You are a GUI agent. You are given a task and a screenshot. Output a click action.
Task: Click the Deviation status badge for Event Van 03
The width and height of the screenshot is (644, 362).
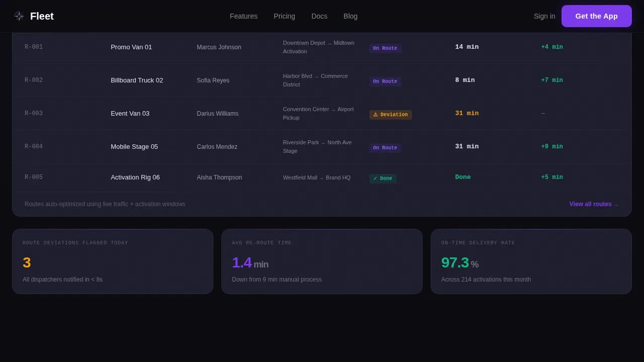pyautogui.click(x=390, y=115)
